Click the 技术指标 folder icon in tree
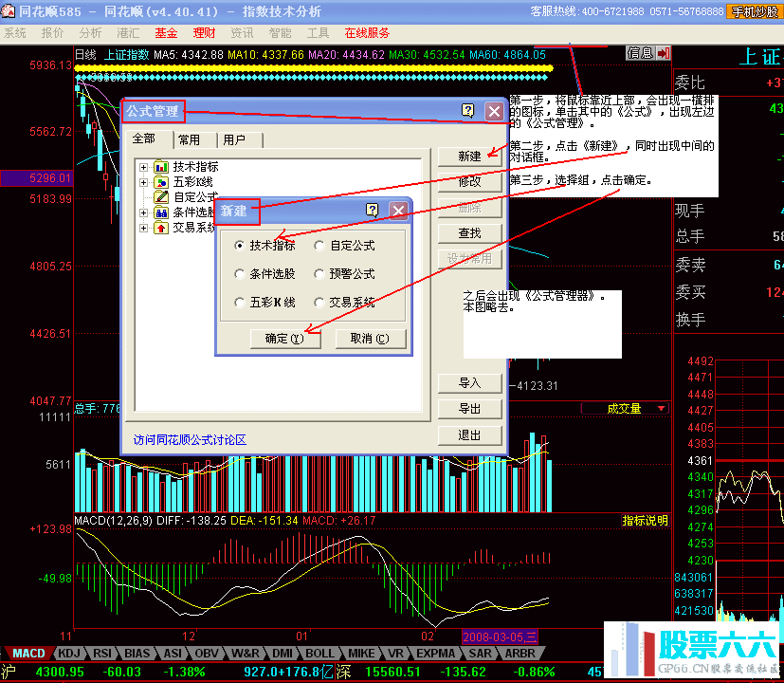 (x=160, y=167)
